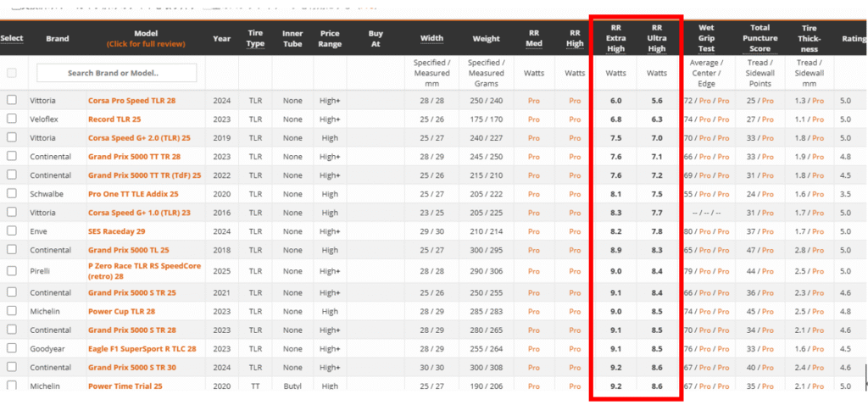Open the Grand Prix 5000 S TR 30 review
The image size is (868, 405).
(x=131, y=368)
